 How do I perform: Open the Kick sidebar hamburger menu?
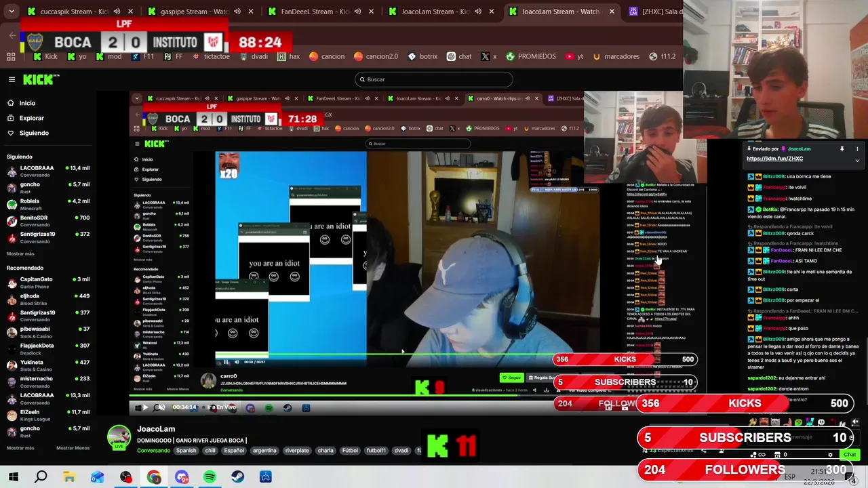click(12, 79)
